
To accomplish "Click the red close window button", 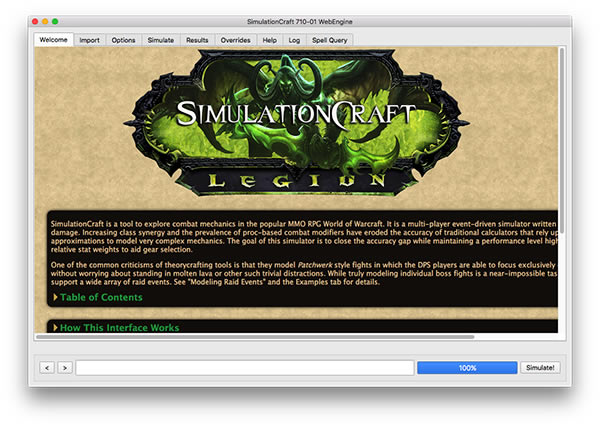I will point(35,21).
